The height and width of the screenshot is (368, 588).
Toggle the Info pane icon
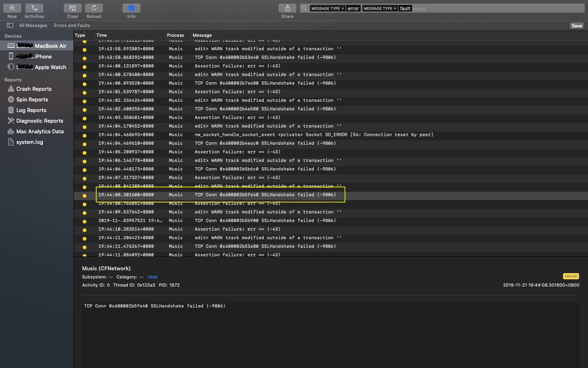[131, 8]
